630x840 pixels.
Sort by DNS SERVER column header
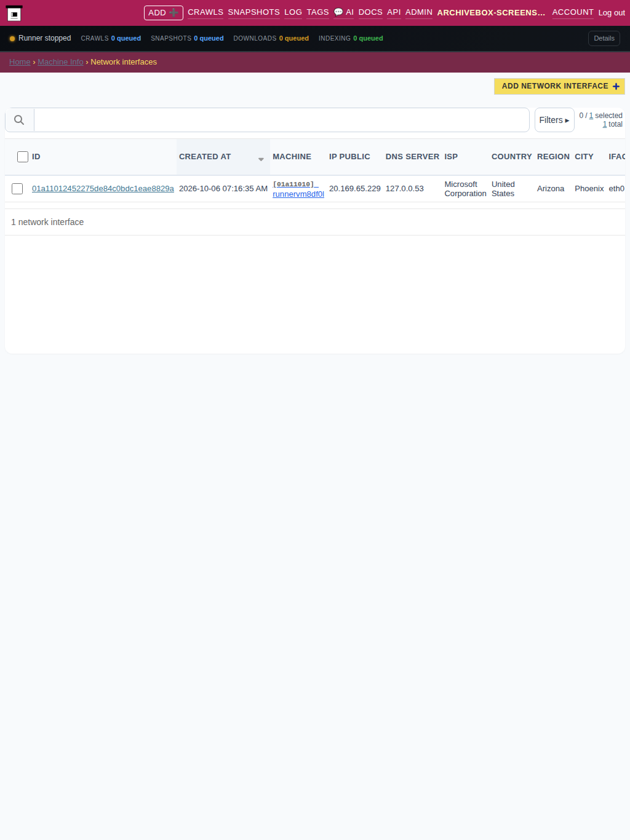(412, 157)
